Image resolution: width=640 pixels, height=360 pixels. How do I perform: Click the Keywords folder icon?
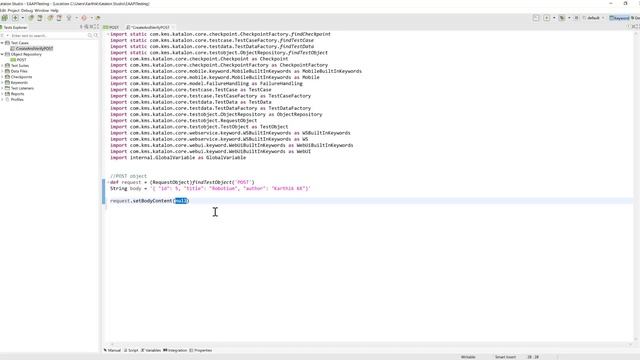7,83
